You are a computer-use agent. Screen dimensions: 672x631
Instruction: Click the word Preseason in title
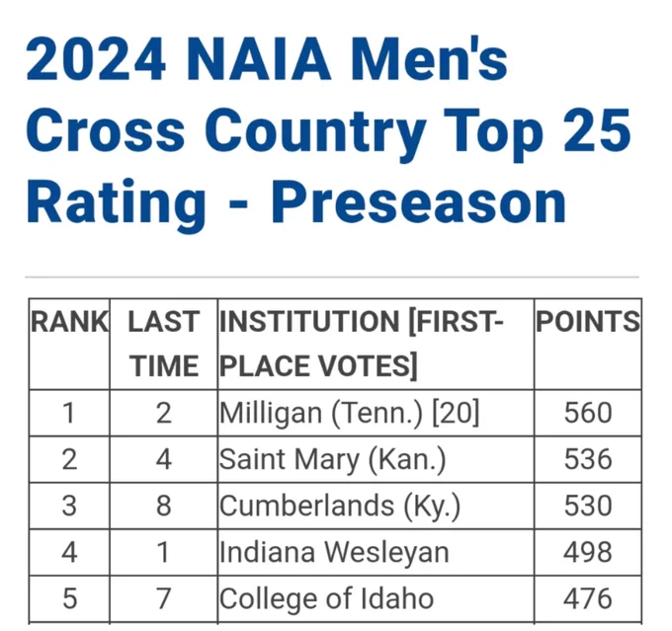tap(419, 203)
